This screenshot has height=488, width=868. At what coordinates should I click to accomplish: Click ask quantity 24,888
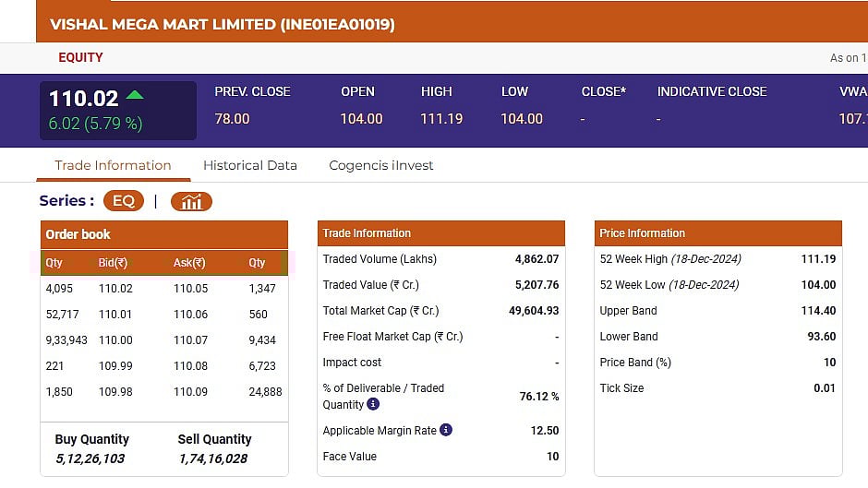[x=265, y=392]
